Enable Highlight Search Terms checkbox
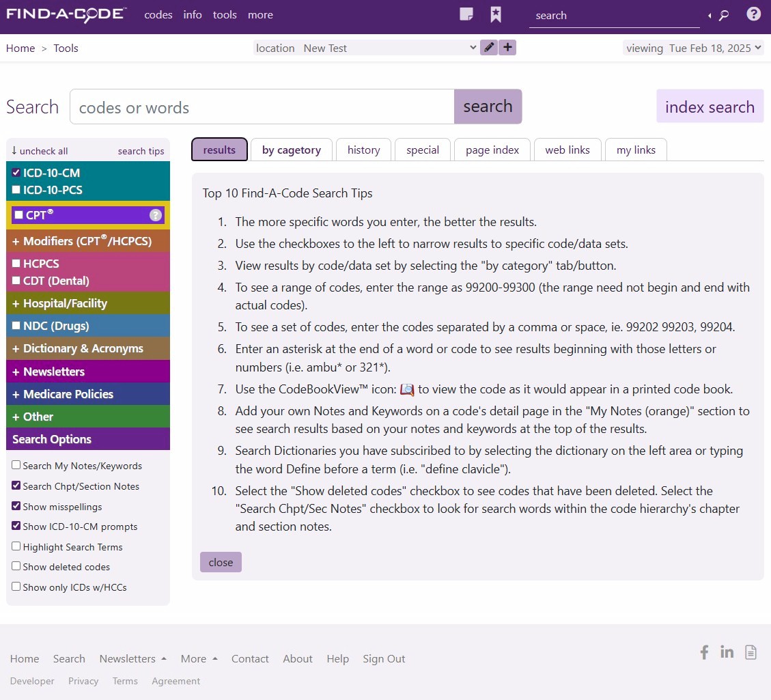Image resolution: width=771 pixels, height=700 pixels. (x=16, y=546)
